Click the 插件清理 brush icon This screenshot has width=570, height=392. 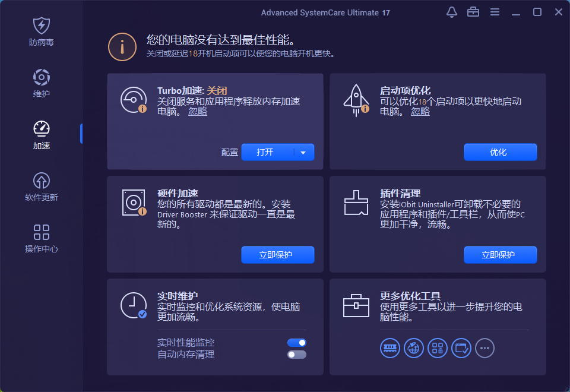[356, 203]
